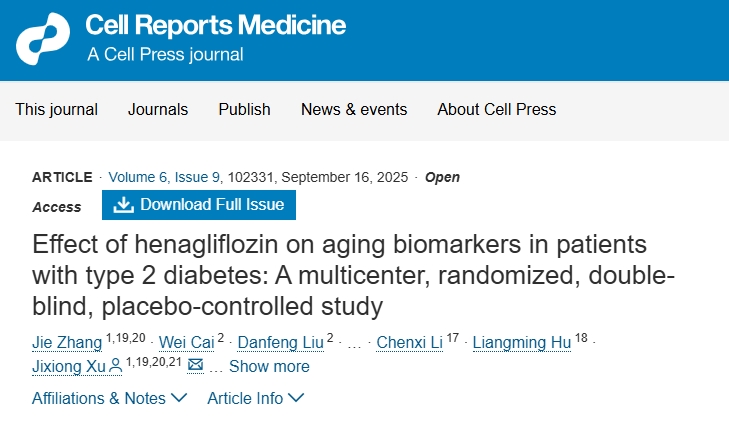Screen dimensions: 729x424
Task: Open the Journals menu
Action: pos(158,109)
